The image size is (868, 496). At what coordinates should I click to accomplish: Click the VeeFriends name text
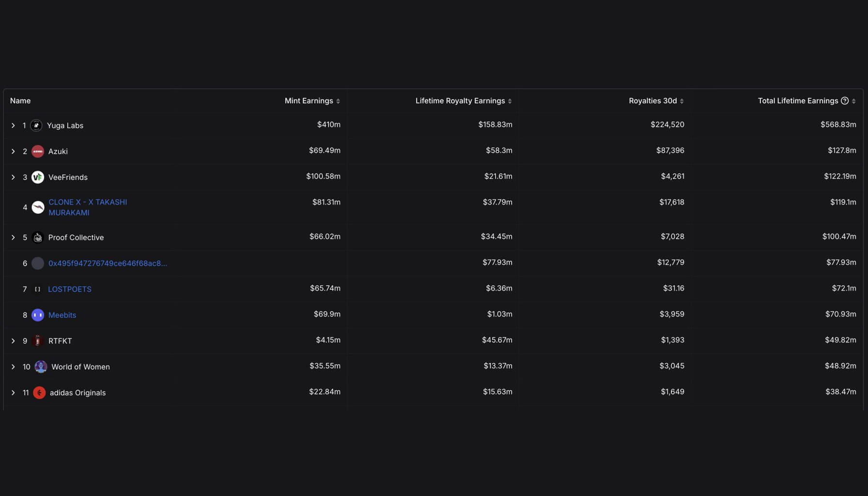point(68,177)
